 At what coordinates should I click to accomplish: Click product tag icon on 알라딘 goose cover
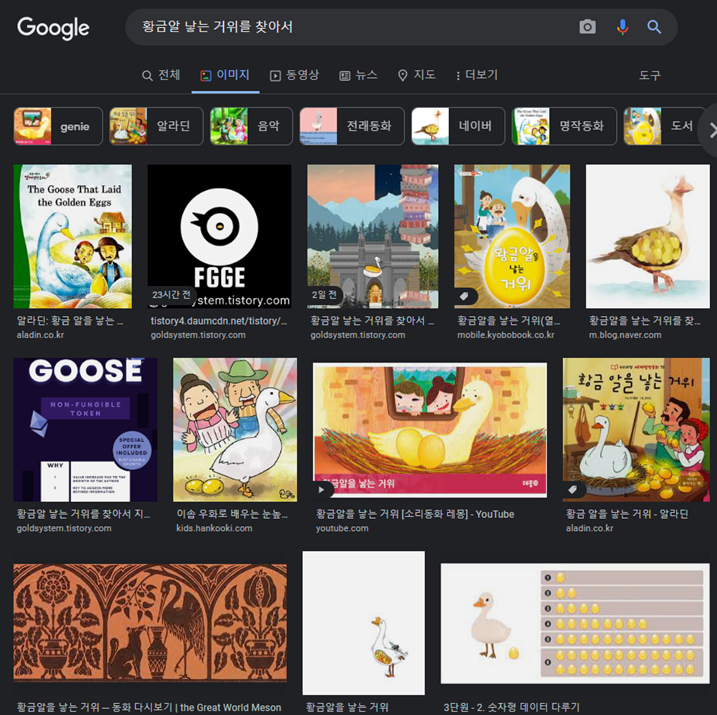(x=573, y=490)
